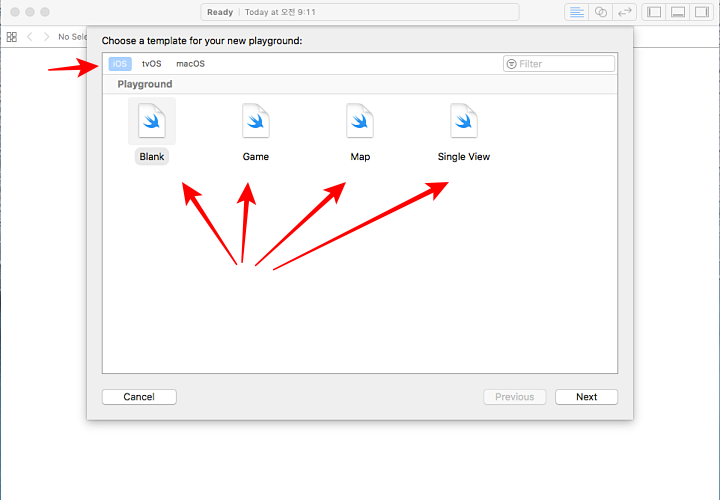Click the filter icon in the Filter field

[x=512, y=64]
